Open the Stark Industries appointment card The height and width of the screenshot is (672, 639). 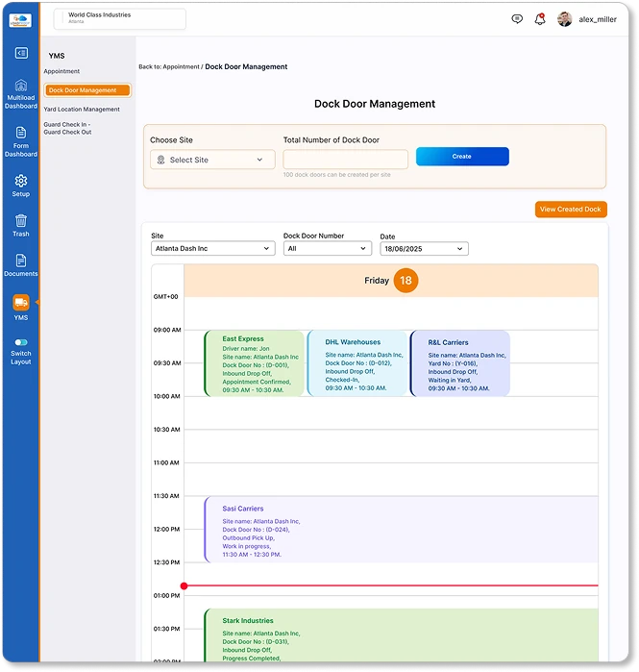pyautogui.click(x=401, y=635)
